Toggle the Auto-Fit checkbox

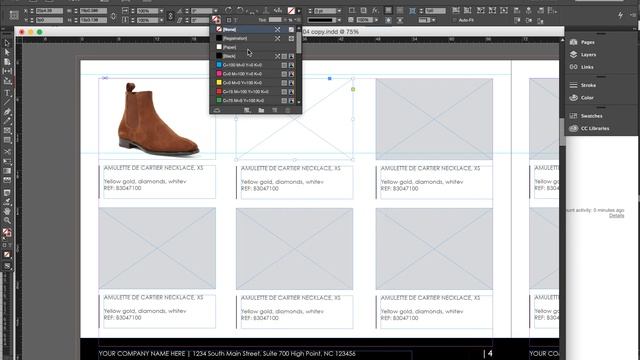[x=454, y=20]
